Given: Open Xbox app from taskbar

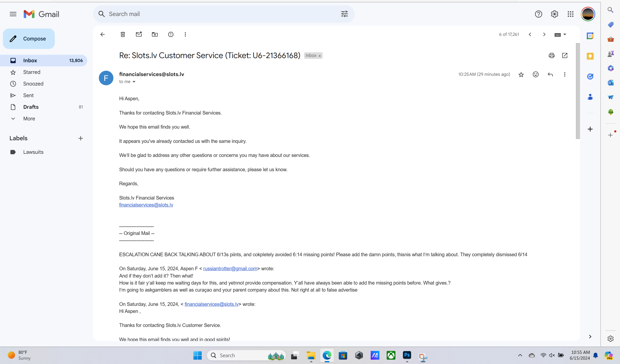Looking at the screenshot, I should click(391, 355).
